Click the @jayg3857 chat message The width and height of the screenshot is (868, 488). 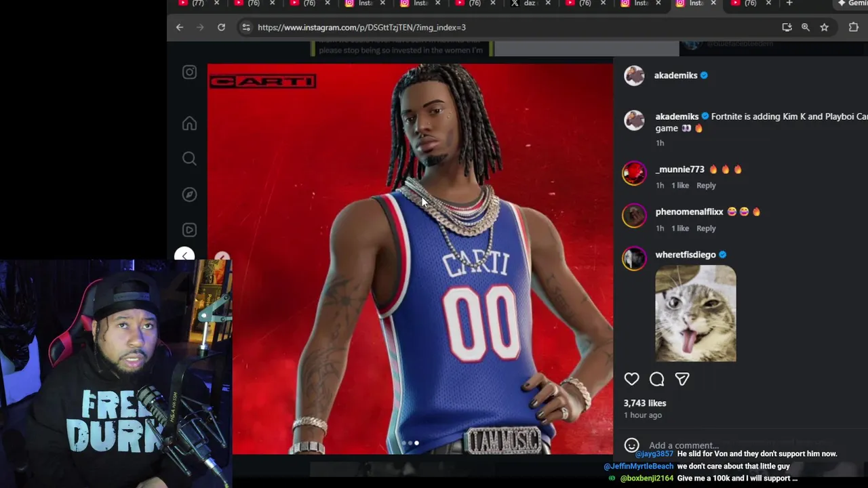click(x=736, y=454)
